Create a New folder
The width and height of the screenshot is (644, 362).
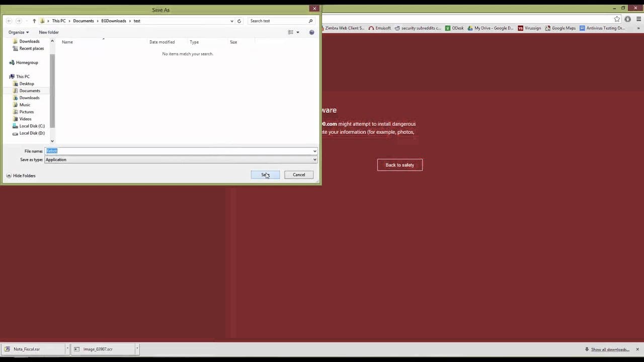(49, 32)
